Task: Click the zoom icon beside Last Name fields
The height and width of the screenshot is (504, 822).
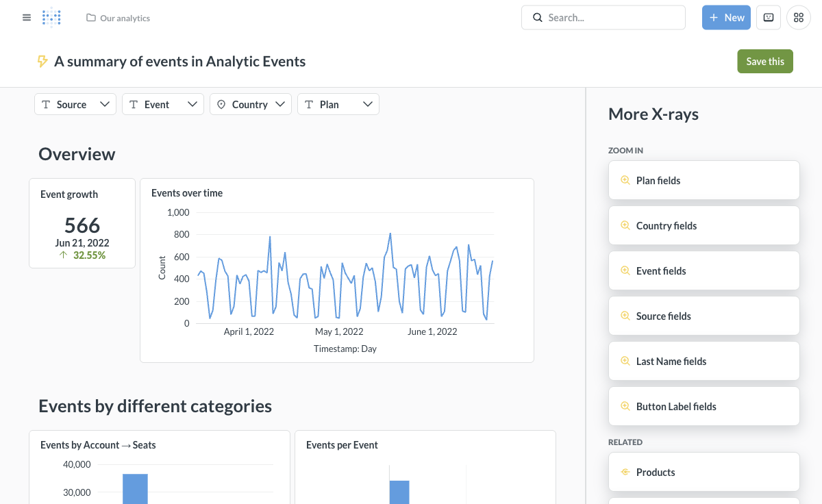Action: pos(625,361)
